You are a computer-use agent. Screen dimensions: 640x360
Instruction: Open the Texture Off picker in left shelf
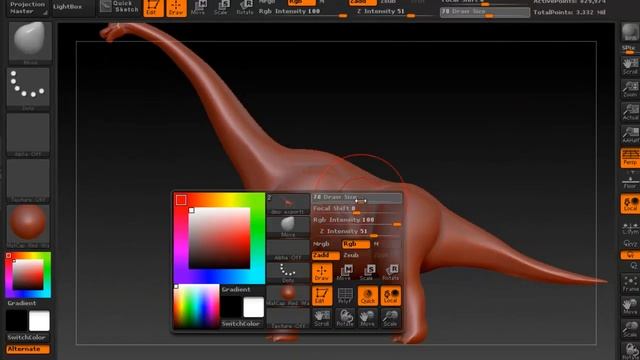[x=28, y=180]
